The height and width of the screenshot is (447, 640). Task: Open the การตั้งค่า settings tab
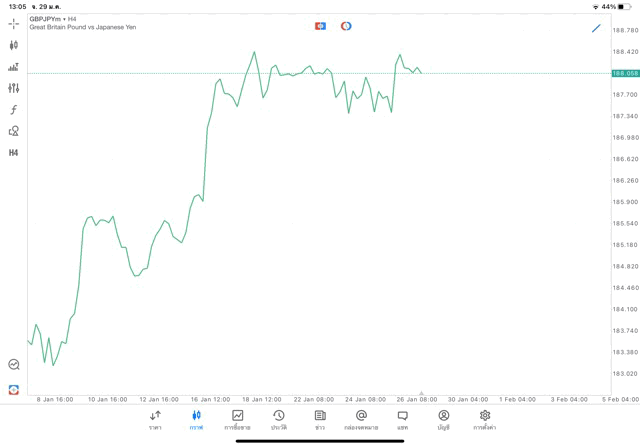click(x=485, y=419)
